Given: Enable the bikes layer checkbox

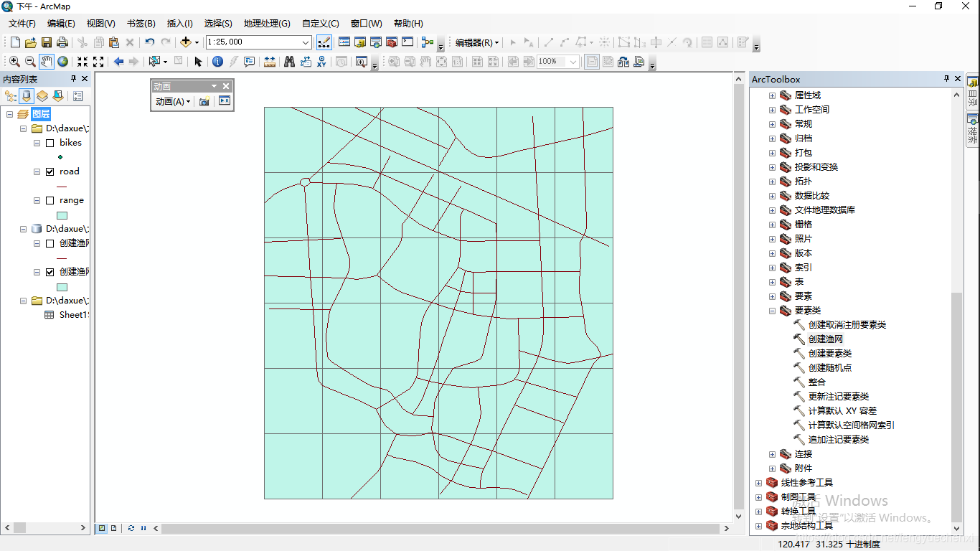Looking at the screenshot, I should click(x=50, y=143).
